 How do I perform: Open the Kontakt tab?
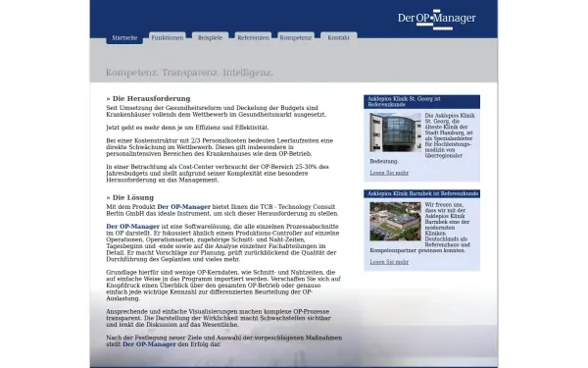click(x=339, y=37)
